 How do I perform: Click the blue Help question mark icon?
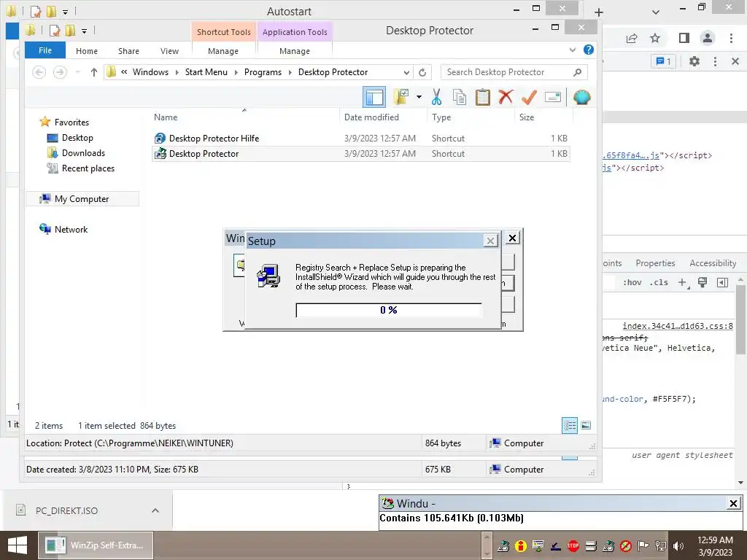[589, 50]
